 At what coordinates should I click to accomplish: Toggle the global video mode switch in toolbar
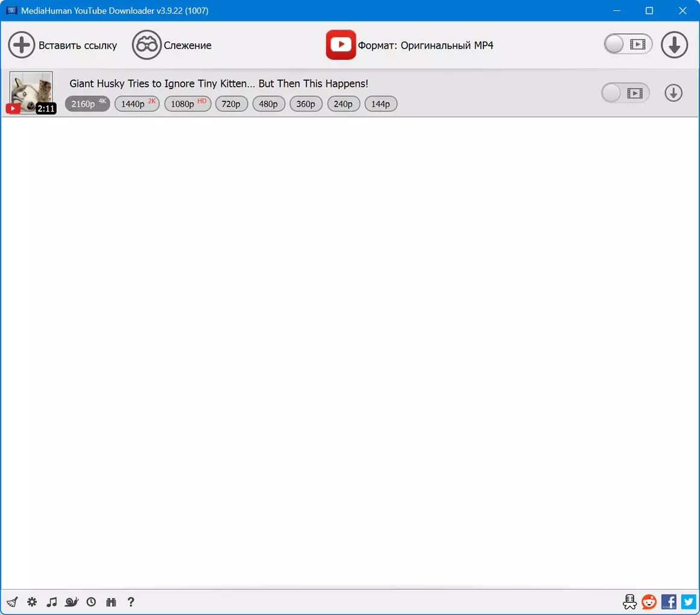coord(628,44)
